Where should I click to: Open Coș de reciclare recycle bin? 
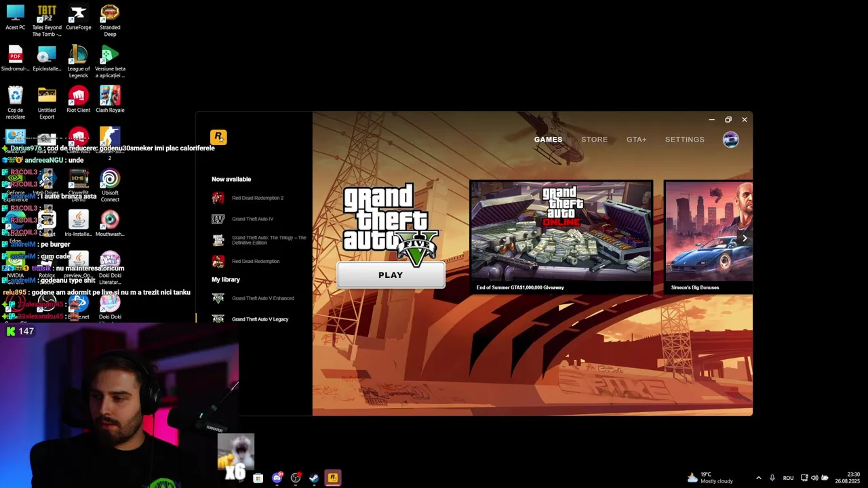pos(16,104)
